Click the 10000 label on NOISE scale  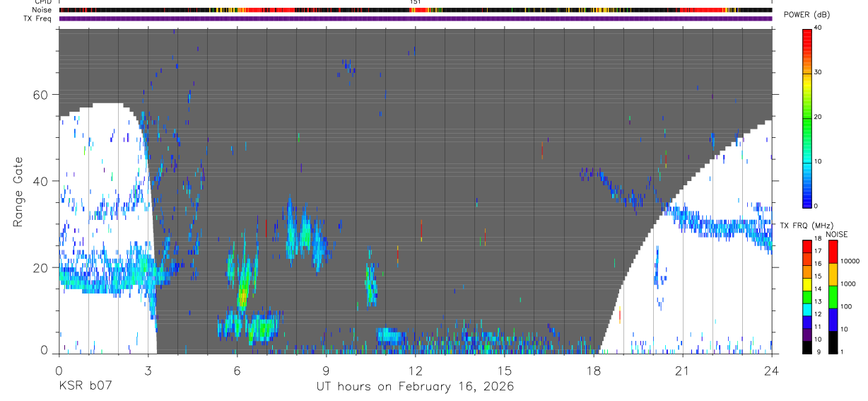850,261
